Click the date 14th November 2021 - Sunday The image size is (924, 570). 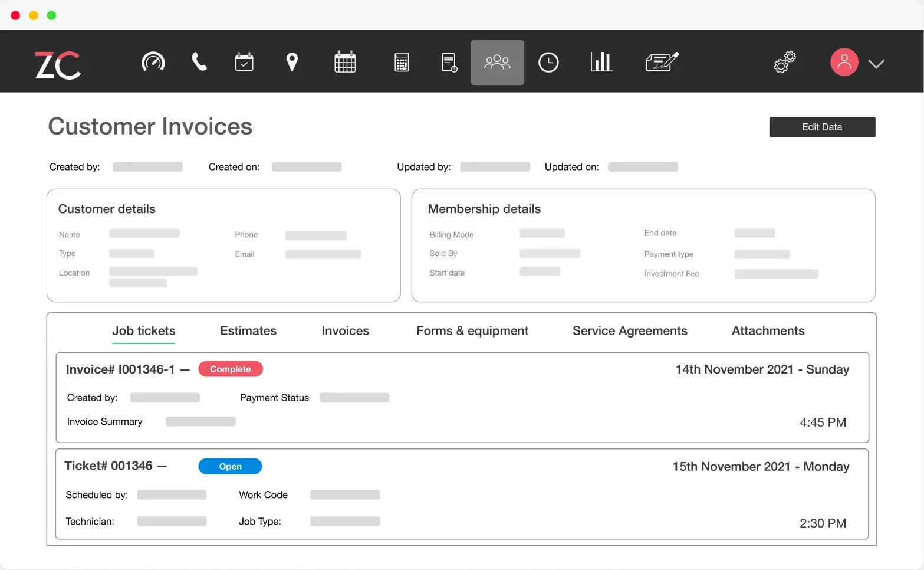pos(762,369)
